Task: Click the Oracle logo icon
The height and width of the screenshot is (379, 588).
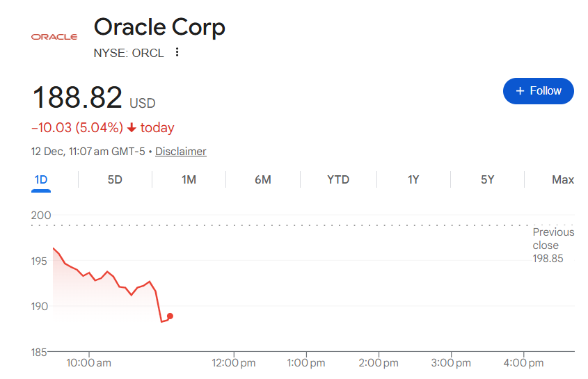Action: click(54, 37)
